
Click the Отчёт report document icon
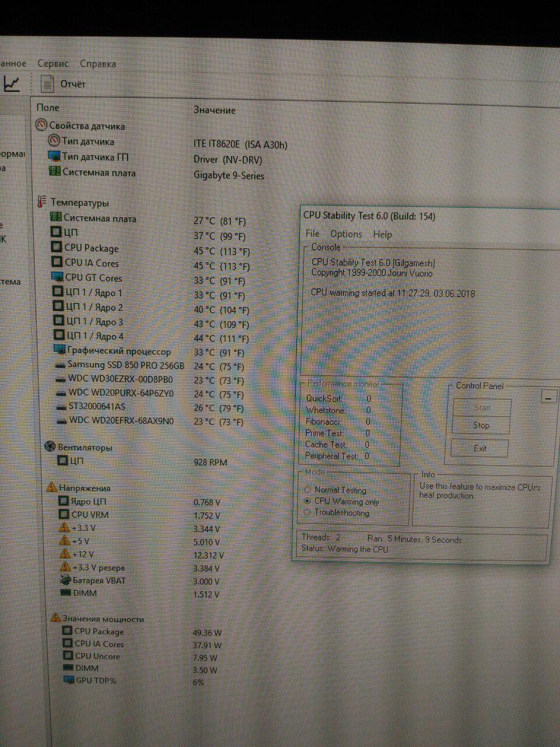pyautogui.click(x=47, y=84)
